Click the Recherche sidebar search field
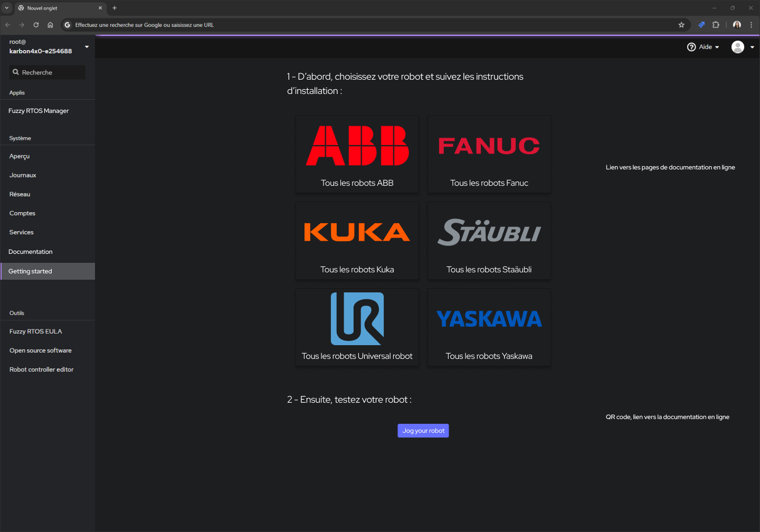This screenshot has width=760, height=532. tap(47, 72)
